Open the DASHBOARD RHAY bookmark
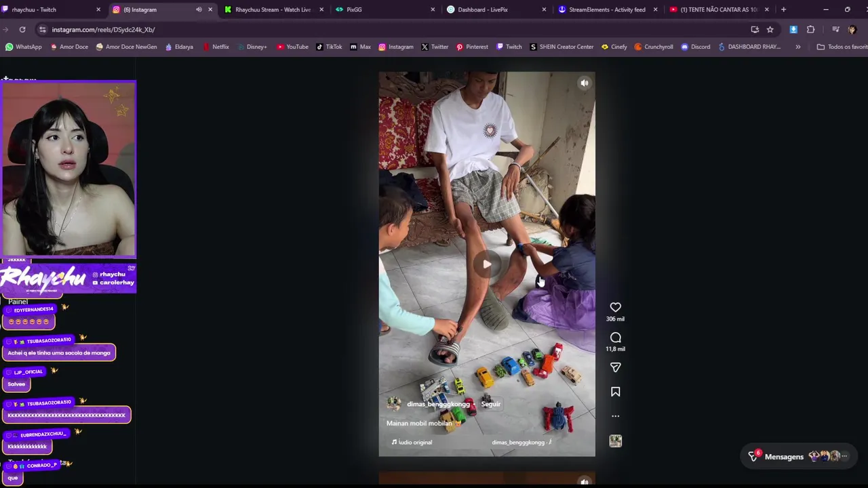 [749, 47]
